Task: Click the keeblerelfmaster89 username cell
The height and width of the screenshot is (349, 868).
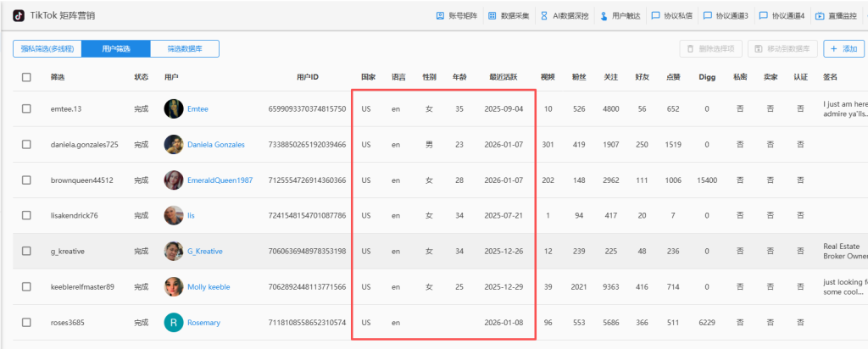Action: click(x=82, y=286)
